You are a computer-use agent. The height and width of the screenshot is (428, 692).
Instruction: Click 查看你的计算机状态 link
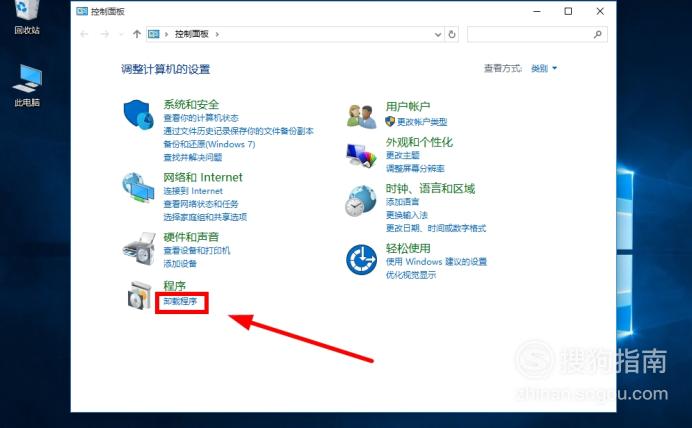(x=201, y=118)
